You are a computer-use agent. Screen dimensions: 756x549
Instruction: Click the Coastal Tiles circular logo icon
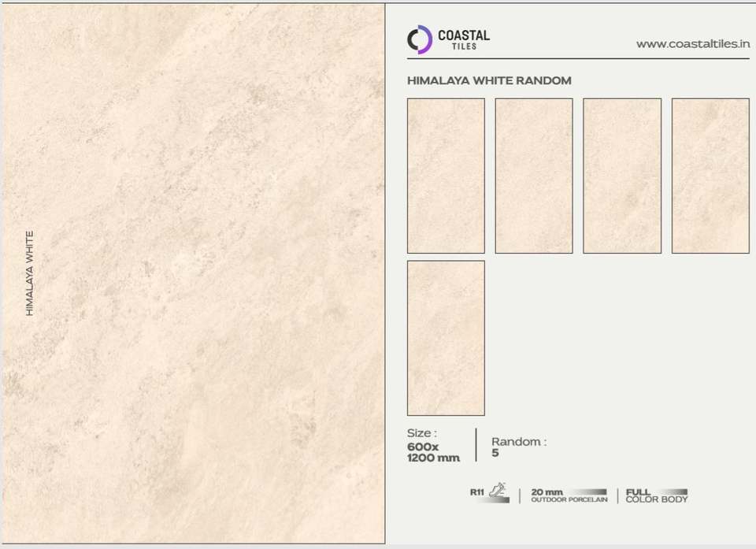[x=420, y=39]
